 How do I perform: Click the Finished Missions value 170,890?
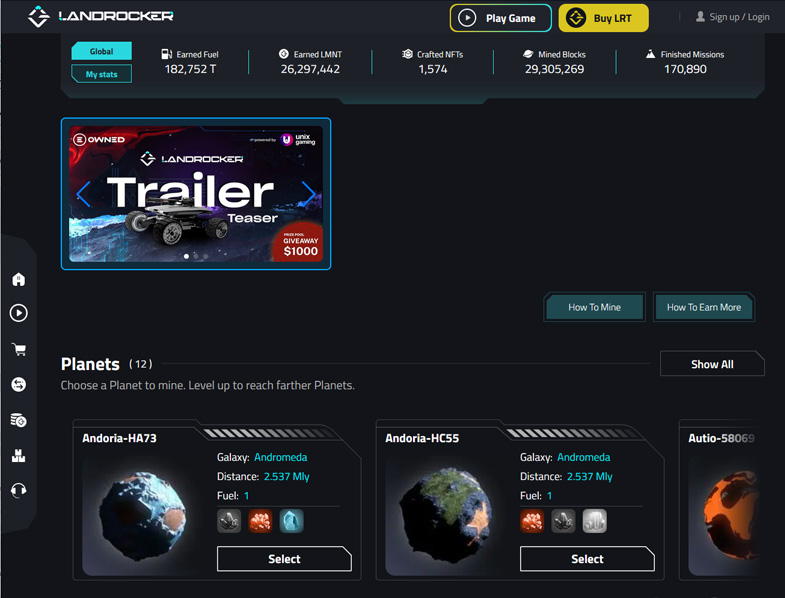point(685,69)
